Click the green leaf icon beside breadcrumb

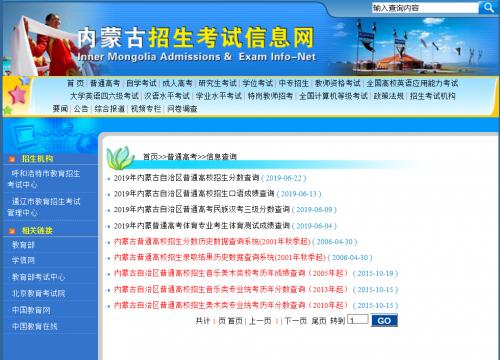pos(119,157)
